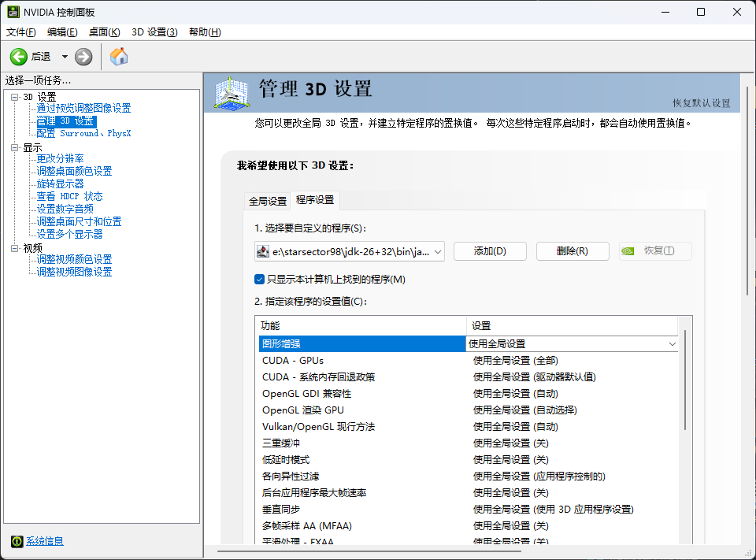This screenshot has width=756, height=560.
Task: Collapse the 3D 设置 tree node
Action: point(14,97)
